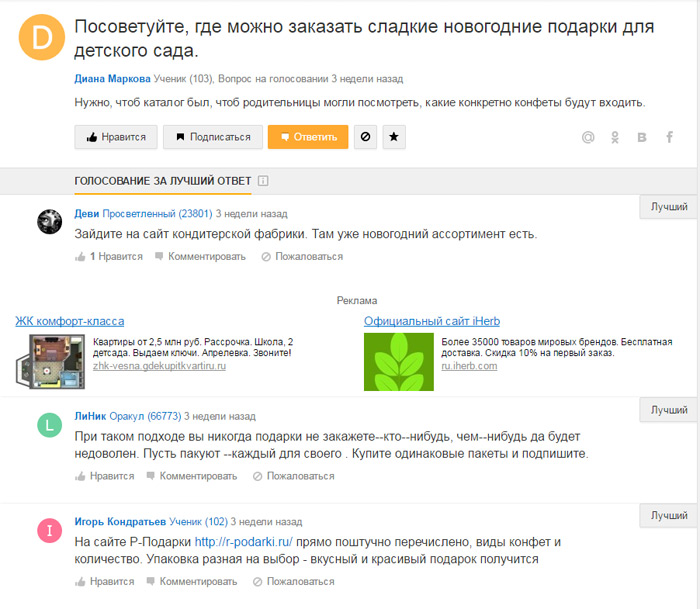This screenshot has height=609, width=700.
Task: Vote Лучший for Игорь Кондратьев's answer
Action: point(668,515)
